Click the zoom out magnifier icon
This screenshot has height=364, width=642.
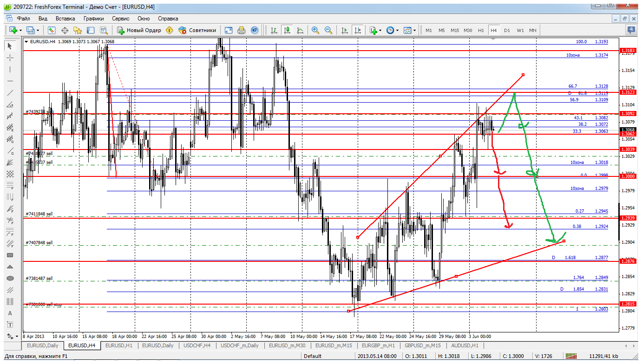[328, 30]
